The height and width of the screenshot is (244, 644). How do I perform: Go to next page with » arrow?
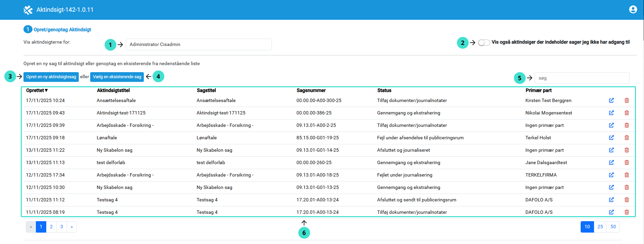(x=72, y=227)
